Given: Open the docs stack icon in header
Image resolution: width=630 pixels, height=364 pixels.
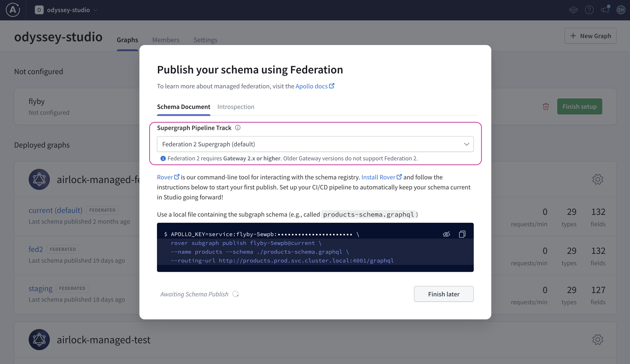Looking at the screenshot, I should [573, 10].
